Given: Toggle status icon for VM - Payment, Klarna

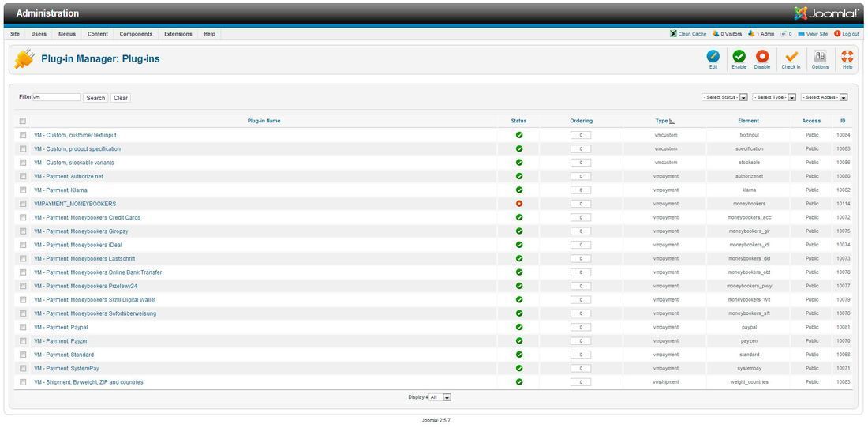Looking at the screenshot, I should click(x=519, y=190).
